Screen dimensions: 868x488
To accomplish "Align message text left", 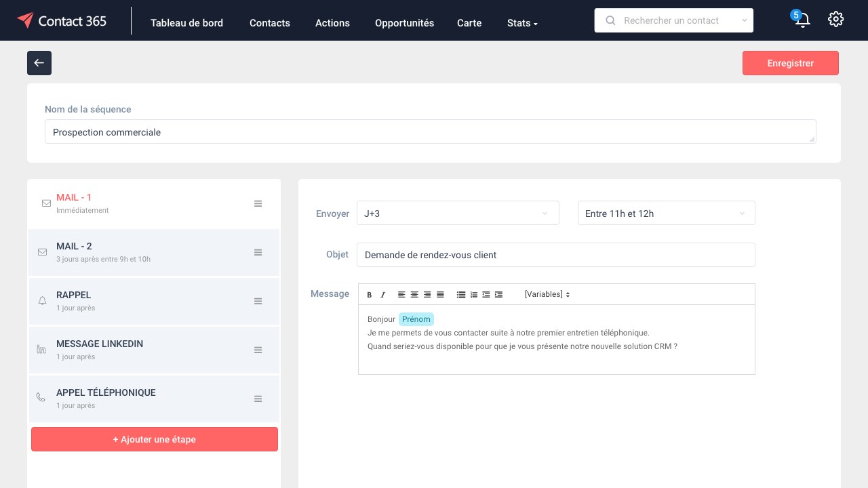I will 401,295.
